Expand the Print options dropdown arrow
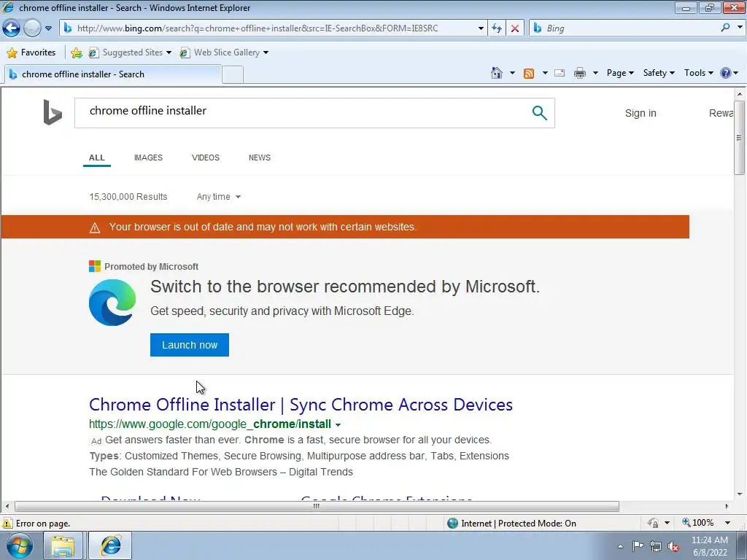The image size is (747, 560). (x=595, y=73)
